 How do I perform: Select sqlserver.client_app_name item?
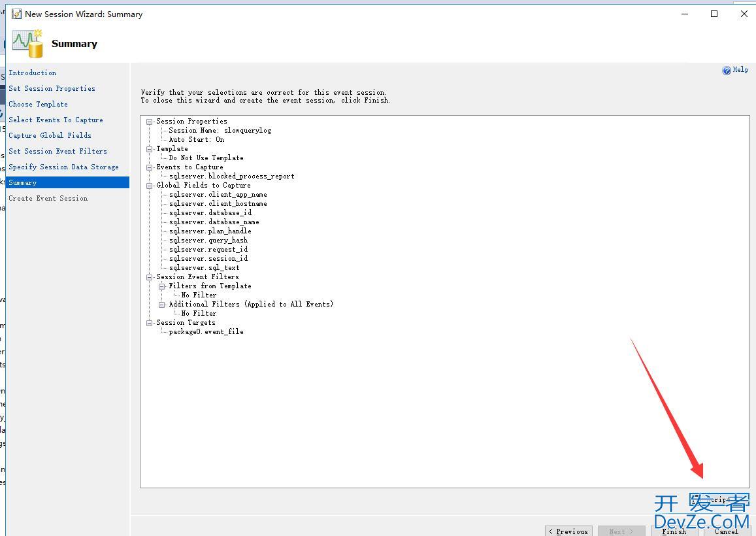click(x=218, y=194)
